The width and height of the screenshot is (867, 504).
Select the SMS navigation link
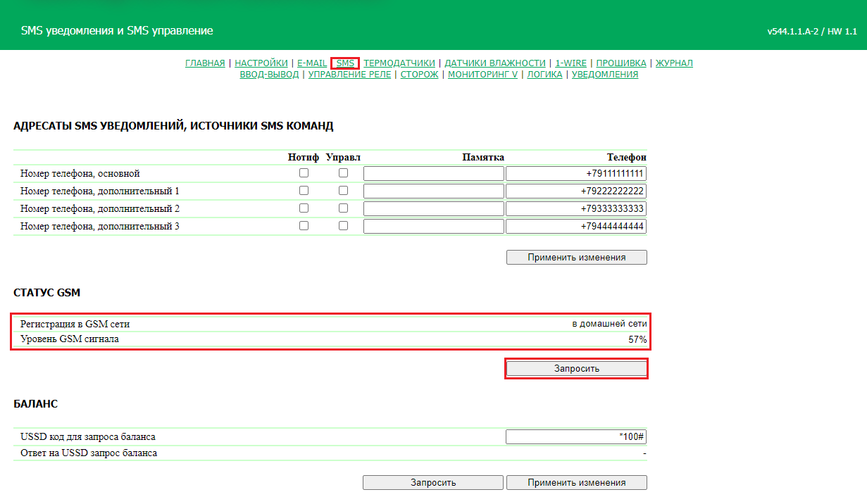345,63
